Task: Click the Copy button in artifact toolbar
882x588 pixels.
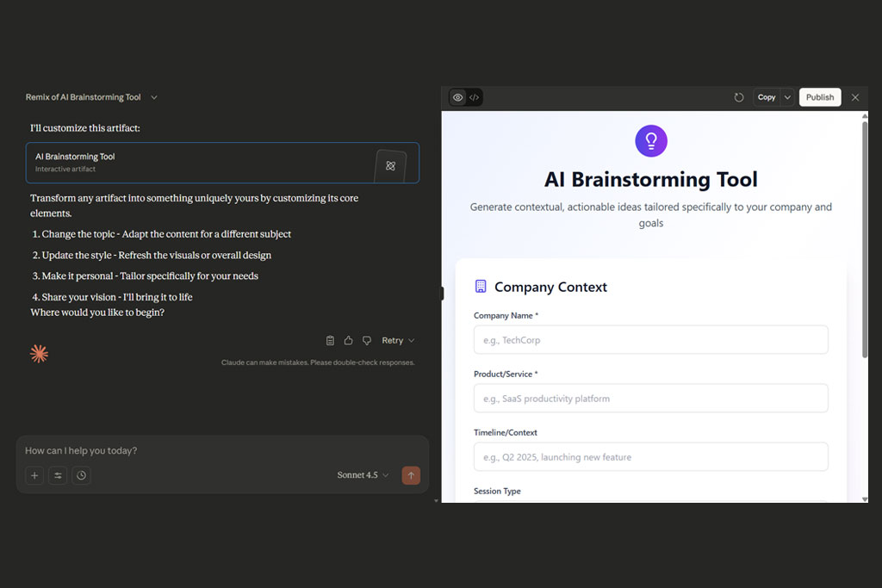Action: [766, 97]
